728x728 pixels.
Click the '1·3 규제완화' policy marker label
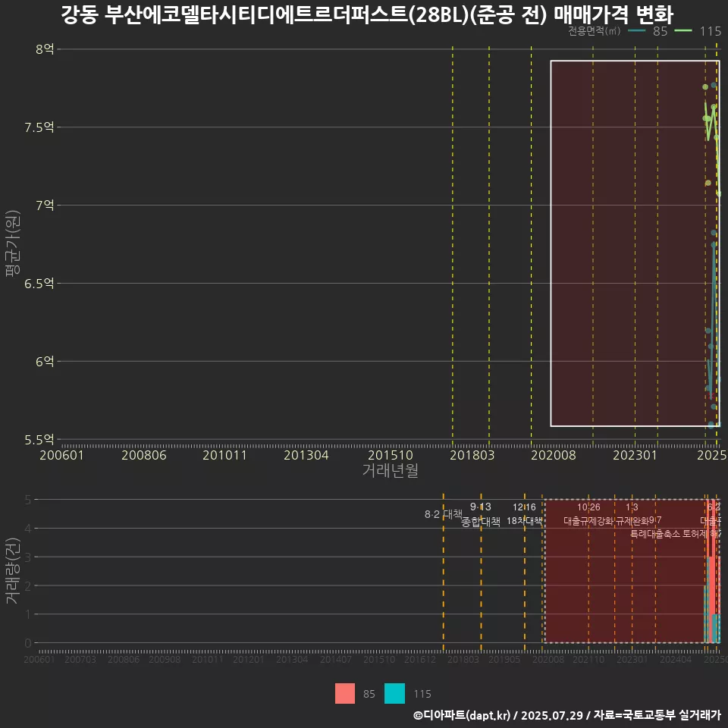click(x=632, y=514)
